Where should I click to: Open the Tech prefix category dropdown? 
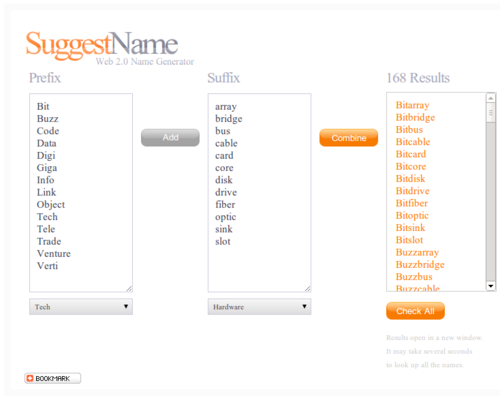coord(81,307)
